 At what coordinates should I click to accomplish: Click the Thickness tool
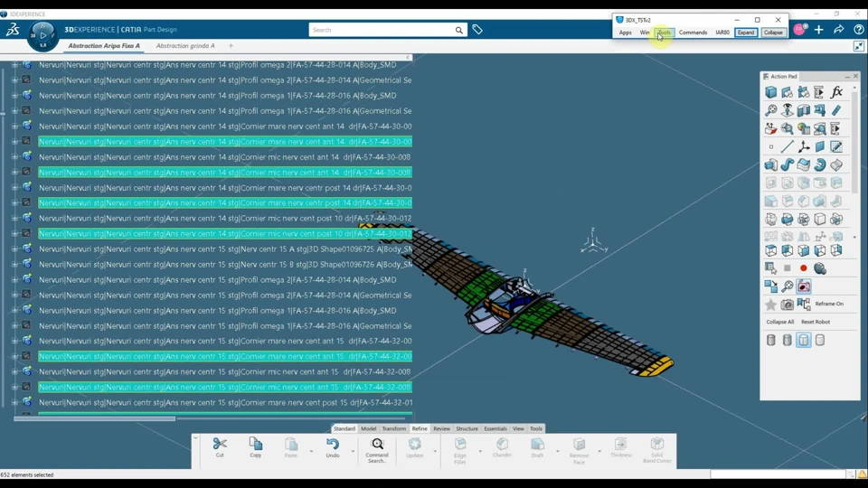point(620,447)
